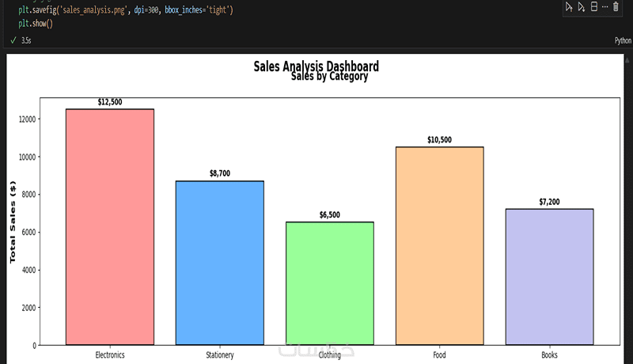Run this cell and below icon
Viewport: 633px width, 364px height.
coord(582,7)
